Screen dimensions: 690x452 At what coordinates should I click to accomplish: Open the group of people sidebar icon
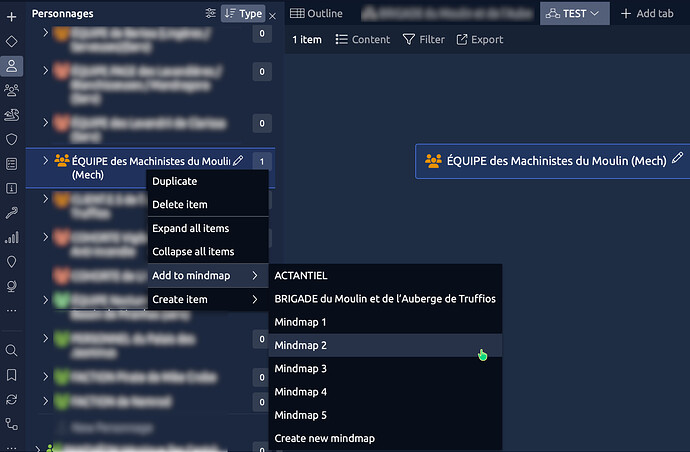coord(11,90)
